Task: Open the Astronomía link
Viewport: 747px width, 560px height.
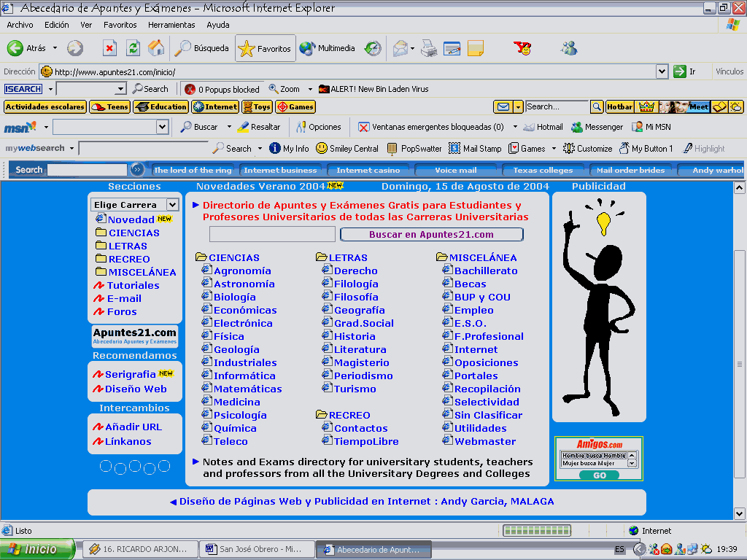Action: (x=244, y=284)
